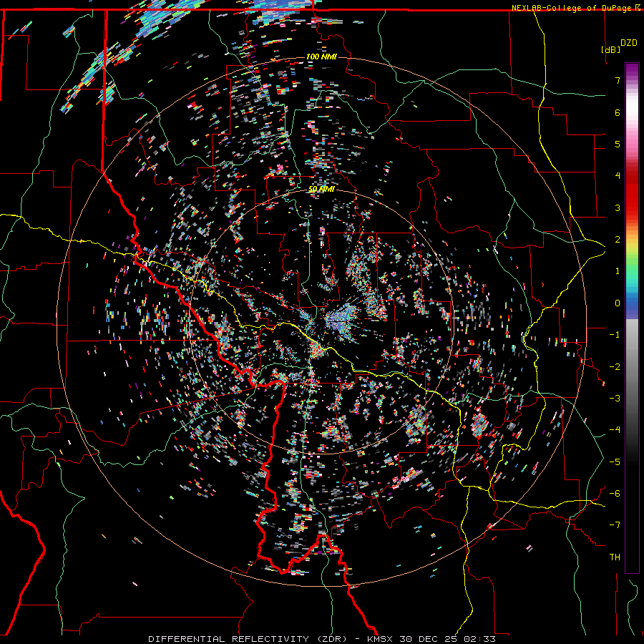
Task: Click the 50 NMI range ring label
Action: [x=321, y=189]
